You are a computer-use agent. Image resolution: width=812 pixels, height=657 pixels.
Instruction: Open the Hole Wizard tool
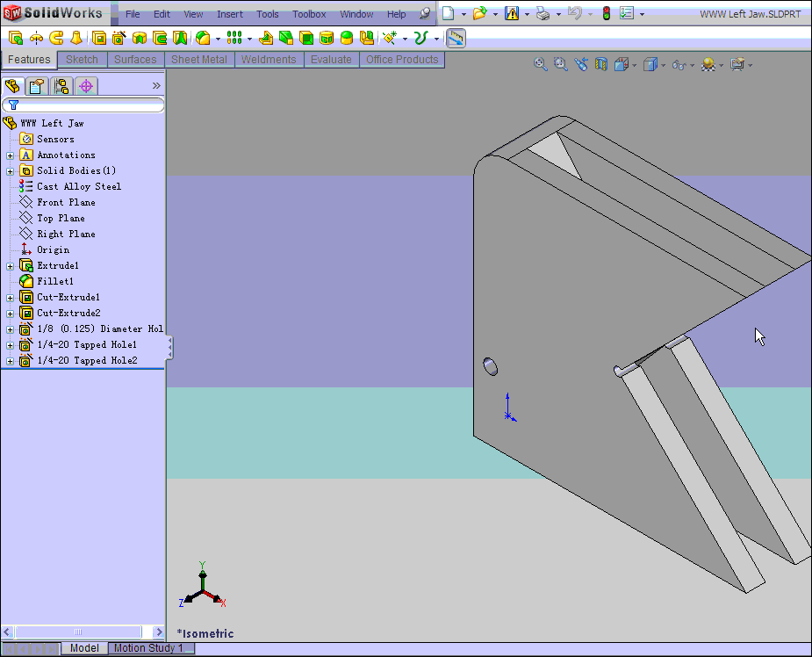pos(119,38)
